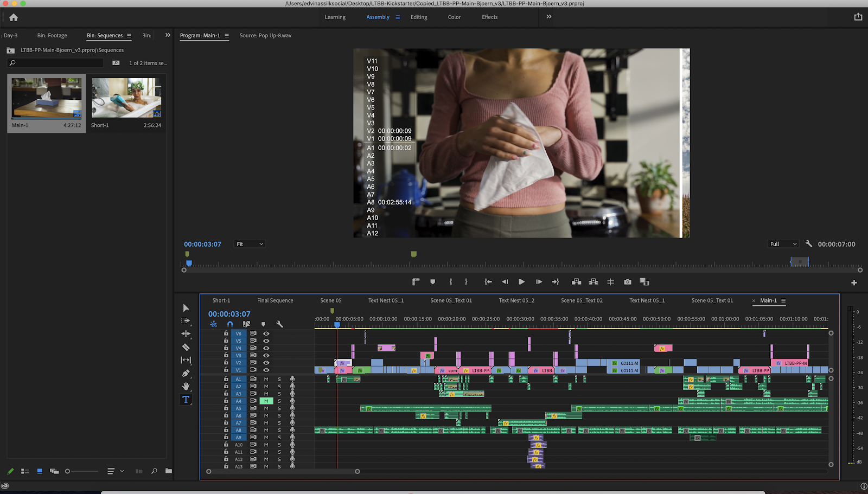Toggle insert sequences as nests option
Image resolution: width=868 pixels, height=494 pixels.
click(x=213, y=324)
